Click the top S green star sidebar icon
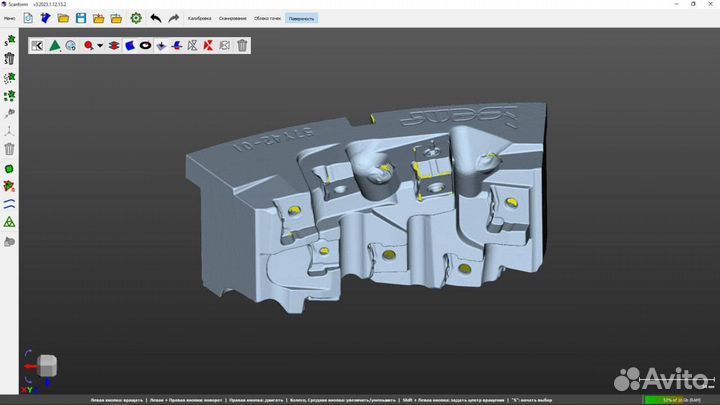This screenshot has width=720, height=405. (x=9, y=40)
